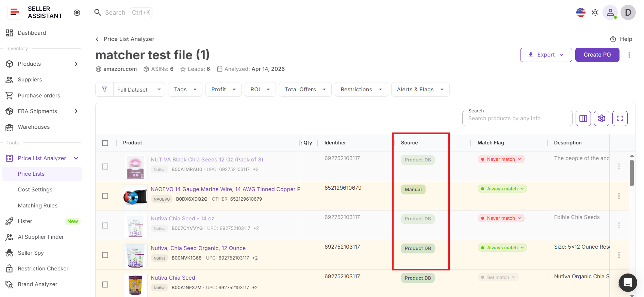Toggle fullscreen table view icon
The height and width of the screenshot is (297, 644).
[620, 119]
